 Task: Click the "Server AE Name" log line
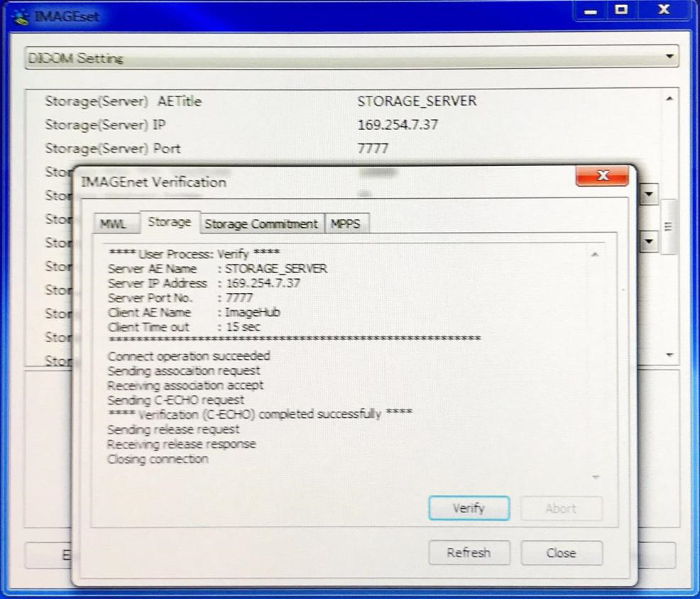(x=218, y=269)
